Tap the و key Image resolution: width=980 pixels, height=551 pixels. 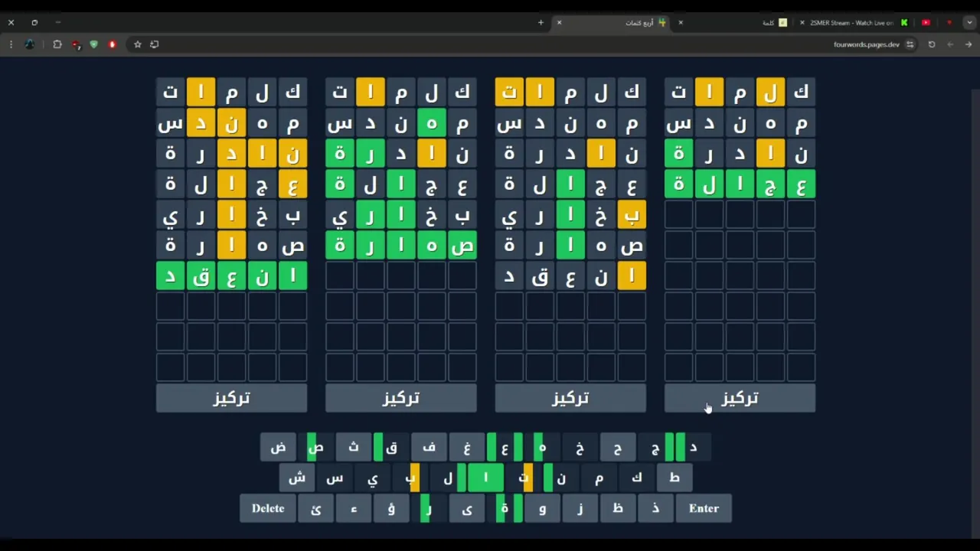tap(542, 508)
